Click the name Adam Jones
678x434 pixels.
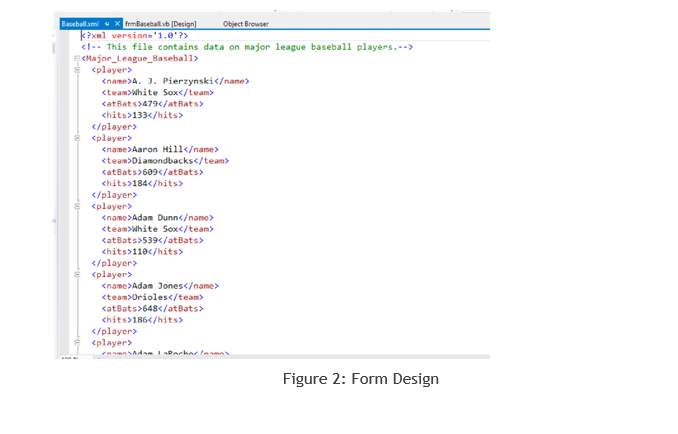(x=157, y=286)
